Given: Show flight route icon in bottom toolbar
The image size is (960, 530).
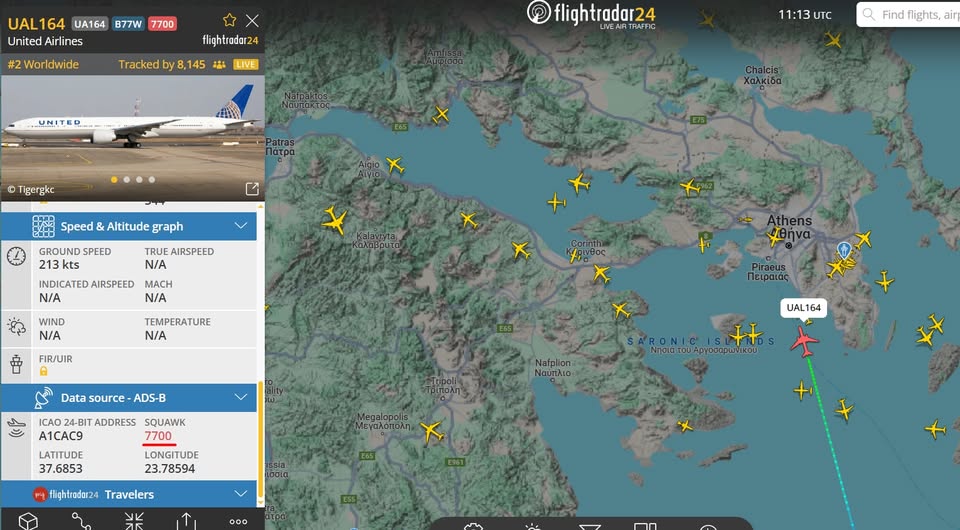Looking at the screenshot, I should tap(81, 521).
